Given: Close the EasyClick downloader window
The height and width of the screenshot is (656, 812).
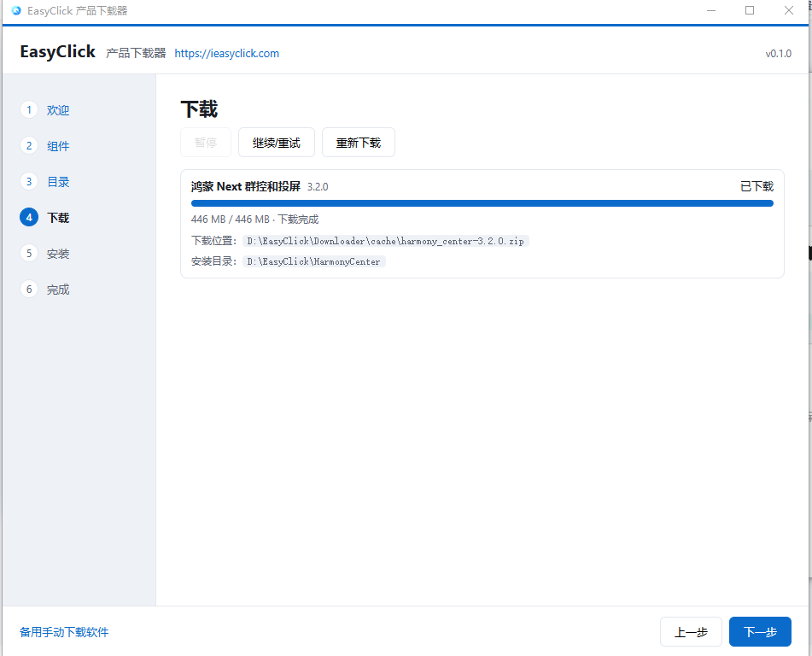Looking at the screenshot, I should point(788,10).
